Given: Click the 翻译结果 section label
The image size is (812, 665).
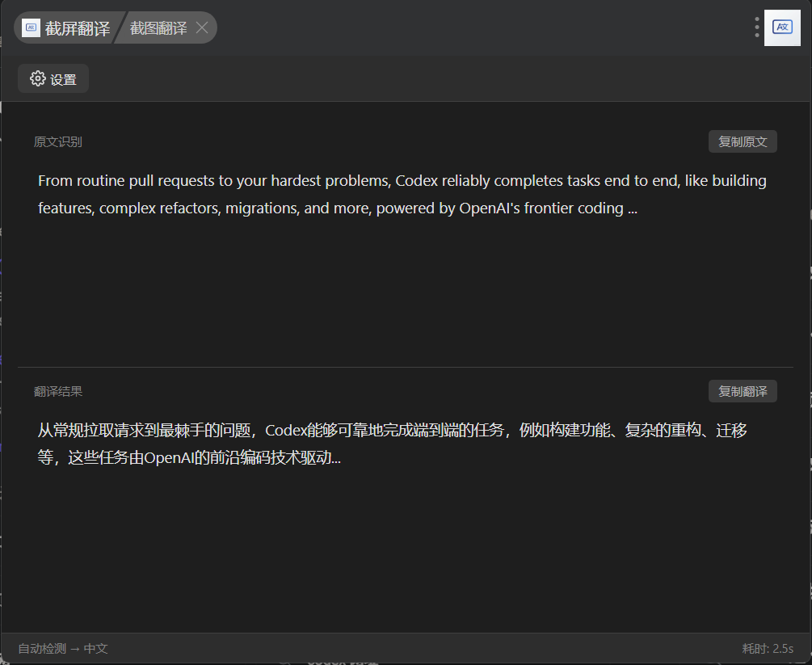Looking at the screenshot, I should tap(58, 392).
